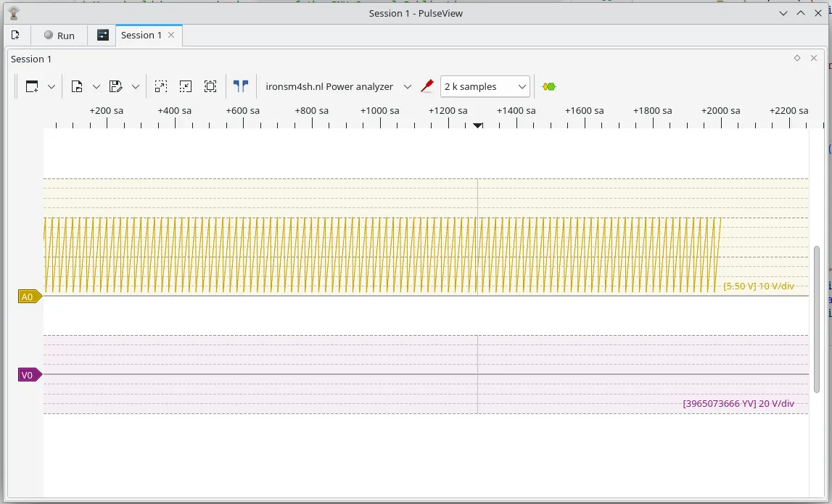
Task: Click the open file icon
Action: click(x=77, y=87)
